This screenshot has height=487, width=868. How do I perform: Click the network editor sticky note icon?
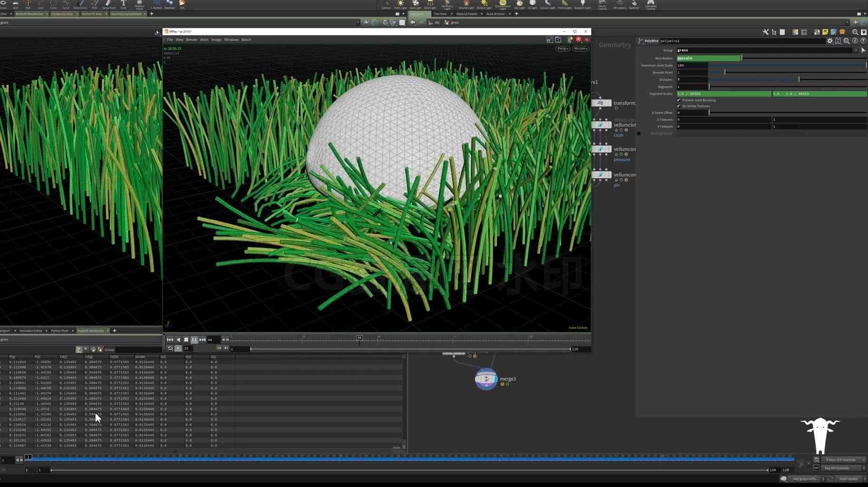point(825,32)
